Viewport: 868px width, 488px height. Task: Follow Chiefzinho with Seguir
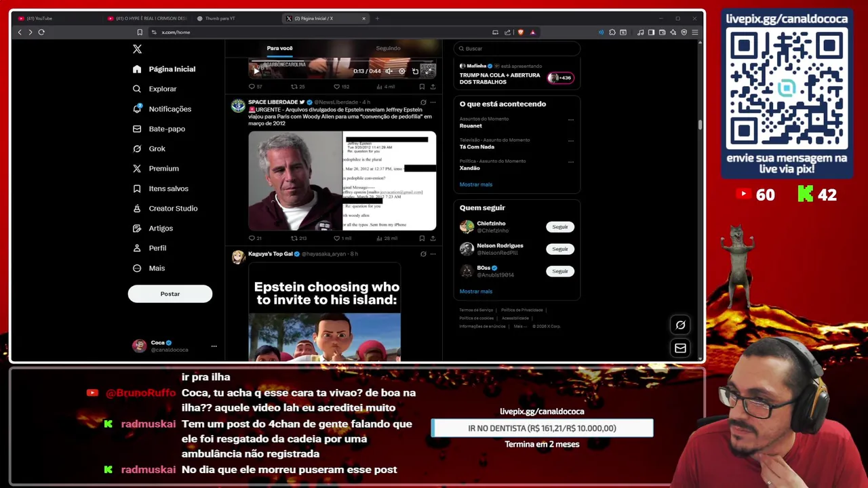coord(560,227)
